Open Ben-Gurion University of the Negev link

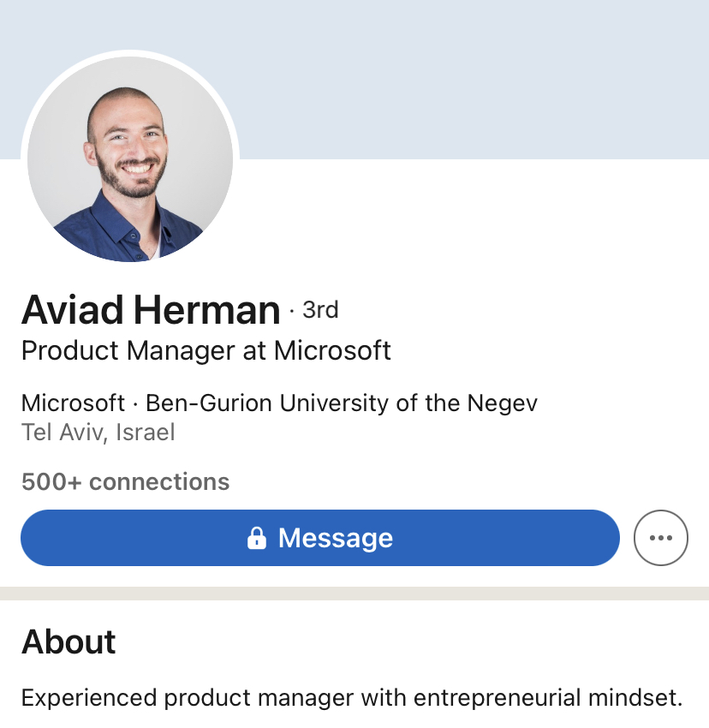342,403
